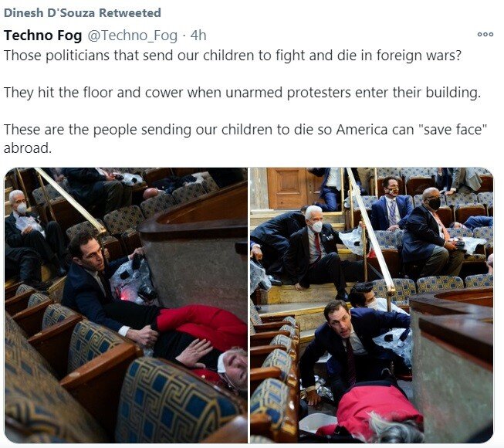Open the left attached photo
Screen dimensions: 504x448
coord(126,305)
